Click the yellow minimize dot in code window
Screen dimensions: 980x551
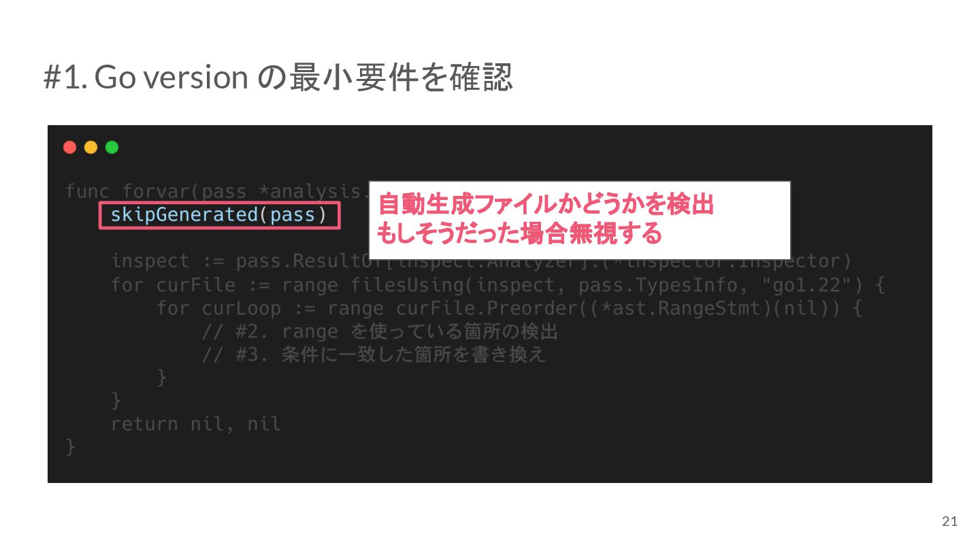(91, 148)
